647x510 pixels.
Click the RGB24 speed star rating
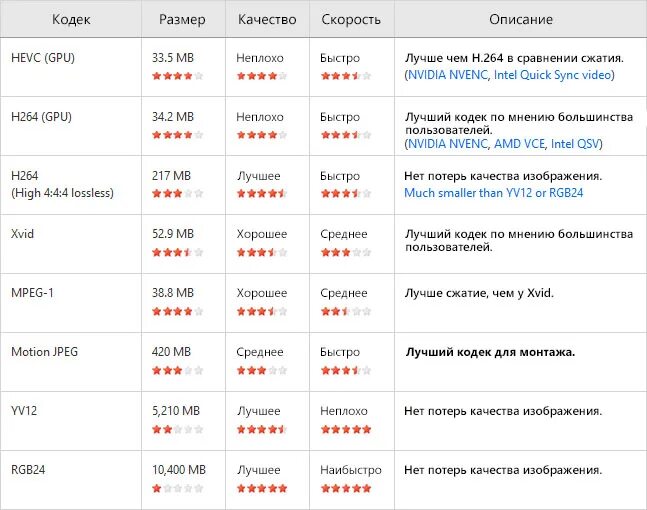(345, 488)
